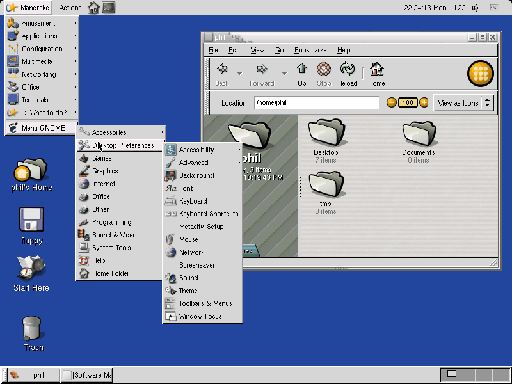This screenshot has height=384, width=512.
Task: Zoom in with the plus icon
Action: point(424,102)
